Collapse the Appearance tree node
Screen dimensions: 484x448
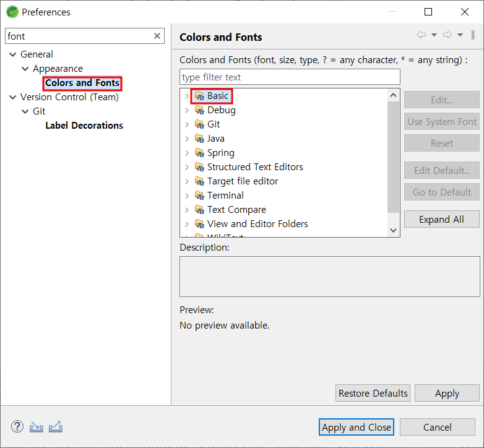[25, 69]
